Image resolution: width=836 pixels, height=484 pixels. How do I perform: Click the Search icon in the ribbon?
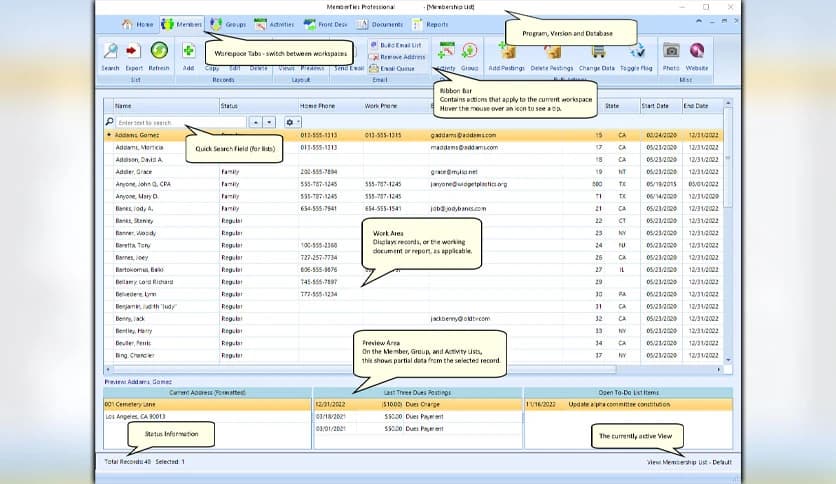pos(110,51)
